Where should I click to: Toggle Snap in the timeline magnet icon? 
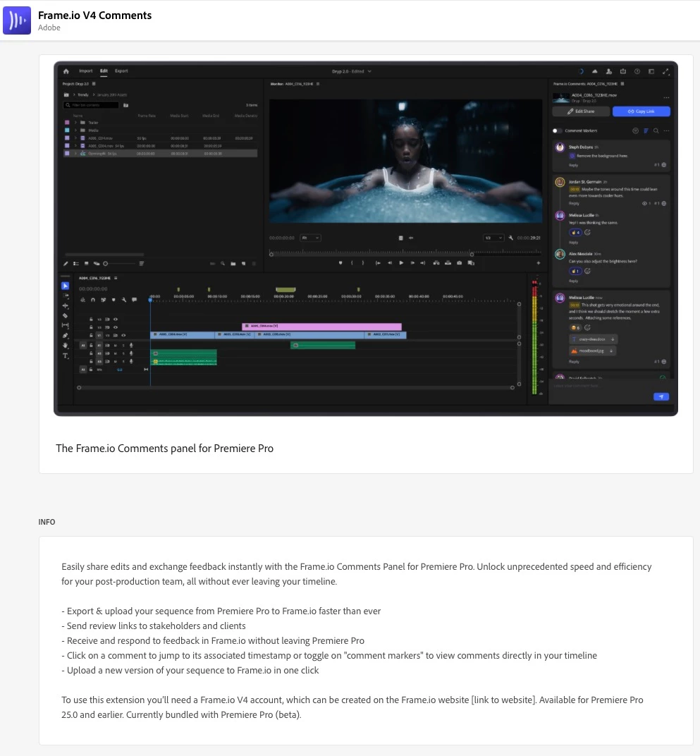point(93,300)
